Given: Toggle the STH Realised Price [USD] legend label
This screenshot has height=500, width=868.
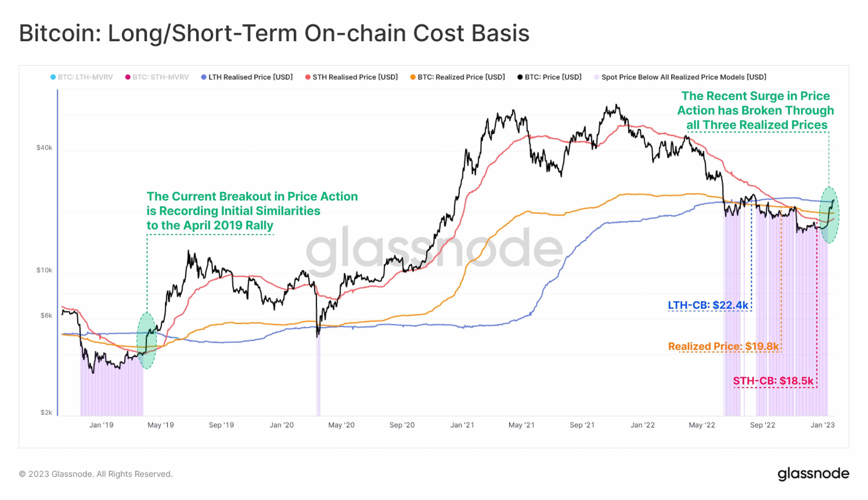Looking at the screenshot, I should [x=355, y=77].
